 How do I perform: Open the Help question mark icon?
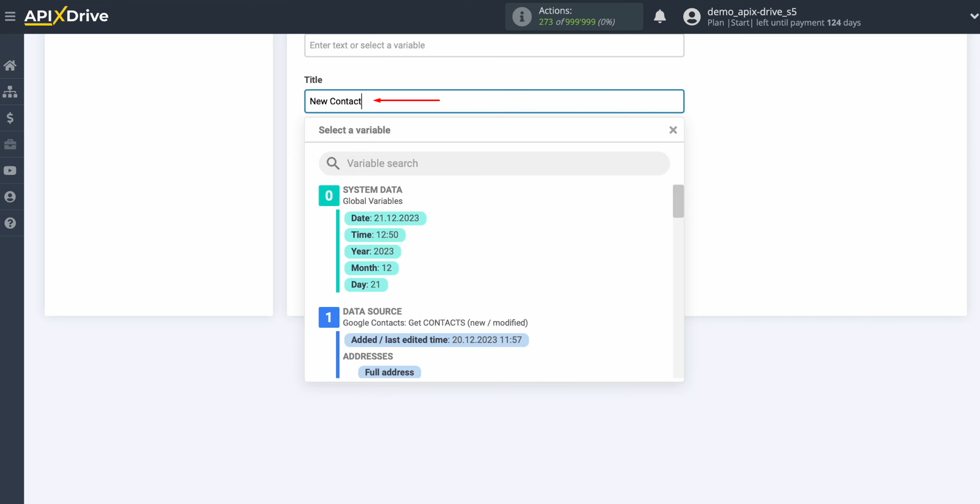pyautogui.click(x=11, y=223)
